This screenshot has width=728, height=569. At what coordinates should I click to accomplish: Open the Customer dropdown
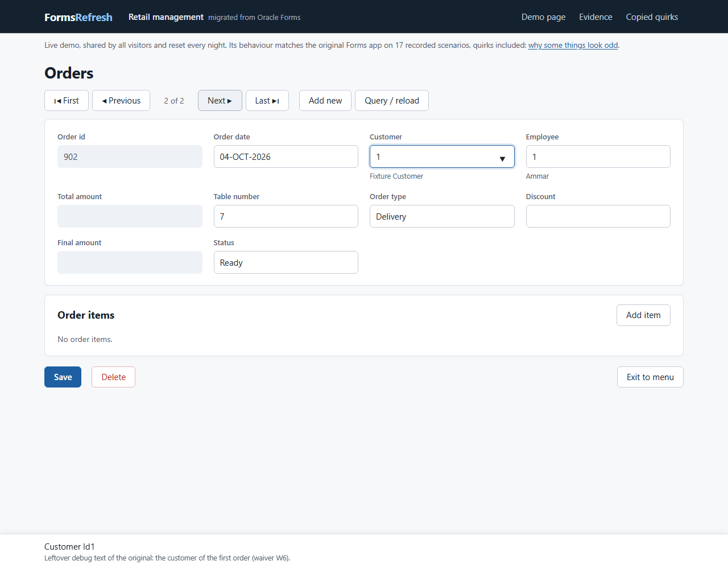coord(442,156)
